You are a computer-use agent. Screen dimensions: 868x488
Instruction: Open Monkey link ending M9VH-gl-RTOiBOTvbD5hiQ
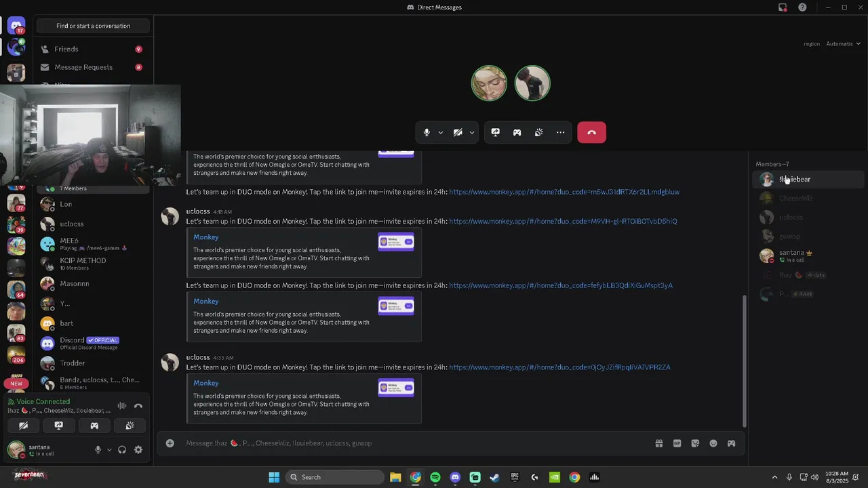(x=563, y=221)
